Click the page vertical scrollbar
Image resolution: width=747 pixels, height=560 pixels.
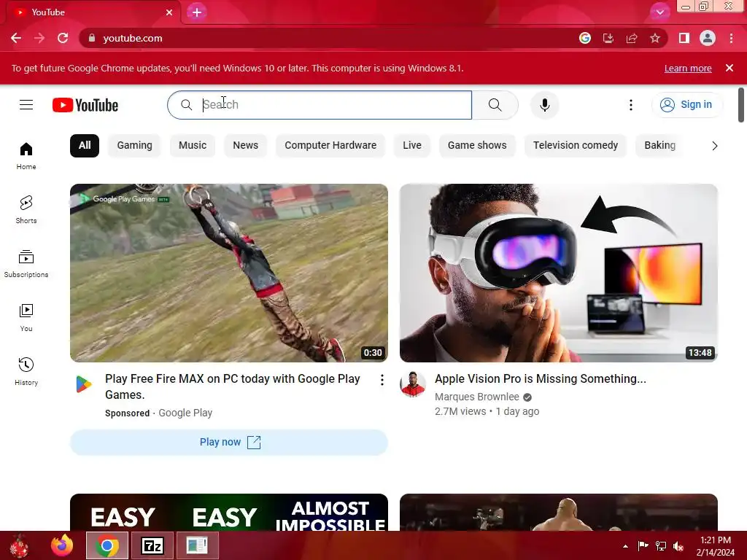pyautogui.click(x=741, y=105)
